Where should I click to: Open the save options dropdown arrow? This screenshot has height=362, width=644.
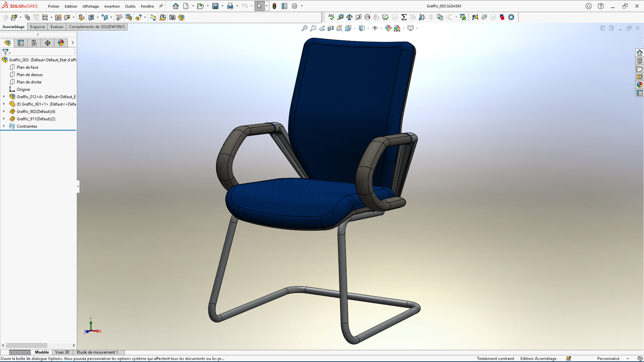tap(222, 6)
